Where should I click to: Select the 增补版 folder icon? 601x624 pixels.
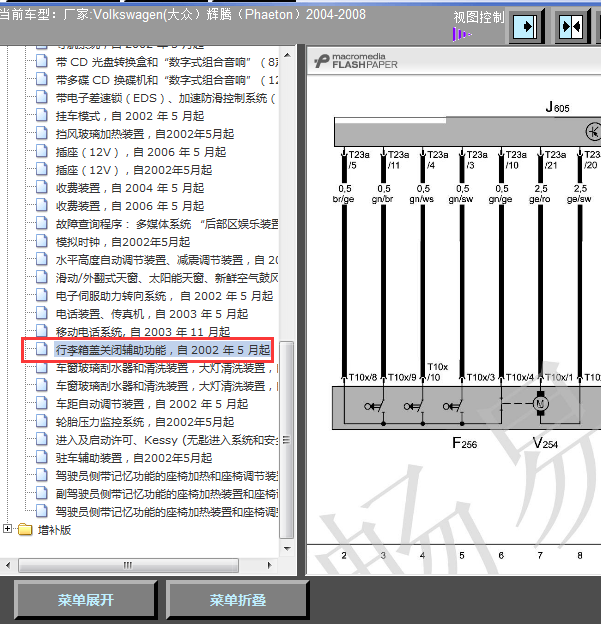25,529
